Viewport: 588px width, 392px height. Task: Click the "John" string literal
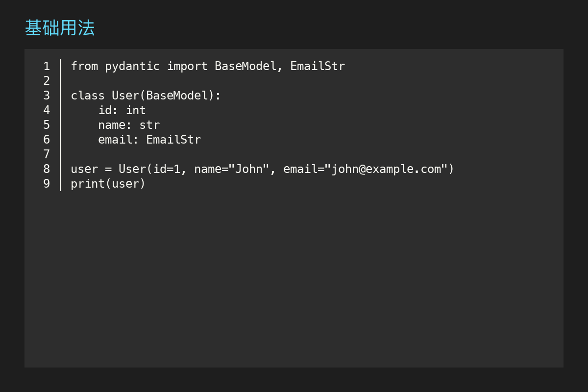(249, 169)
